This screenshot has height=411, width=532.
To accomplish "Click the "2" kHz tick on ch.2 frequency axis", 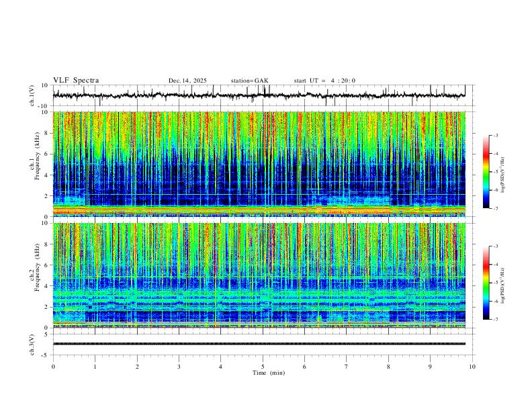I will [x=47, y=307].
